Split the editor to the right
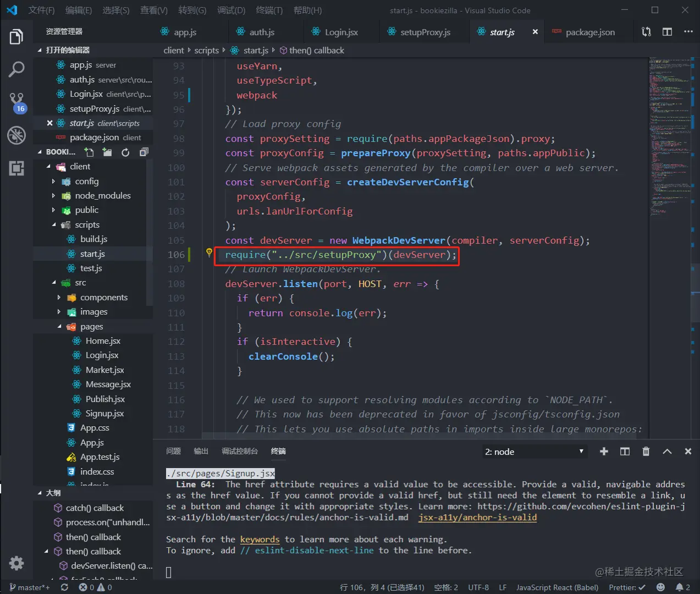Screen dimensions: 700x594 (667, 32)
